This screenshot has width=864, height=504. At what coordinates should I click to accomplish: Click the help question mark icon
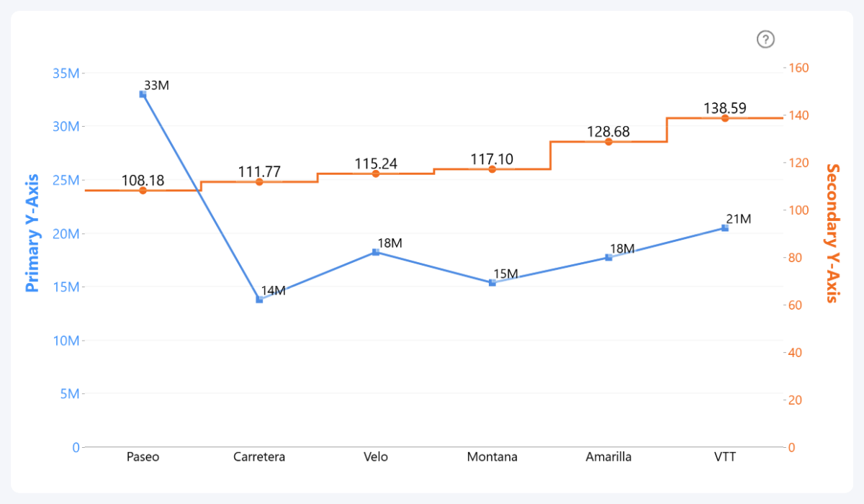765,40
